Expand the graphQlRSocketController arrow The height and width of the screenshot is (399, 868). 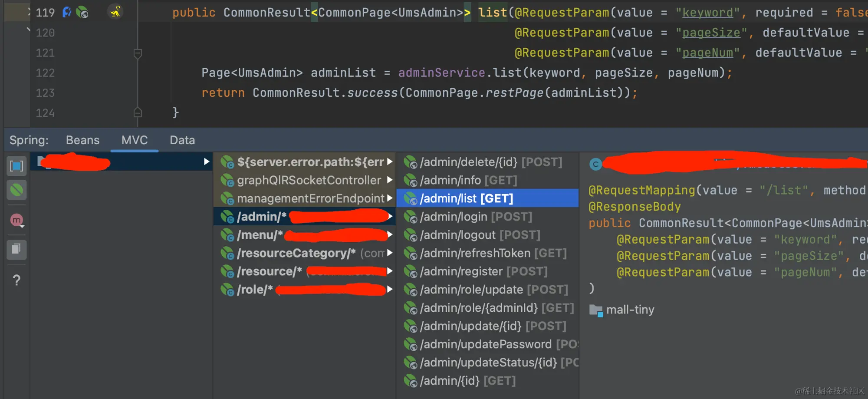click(x=390, y=180)
